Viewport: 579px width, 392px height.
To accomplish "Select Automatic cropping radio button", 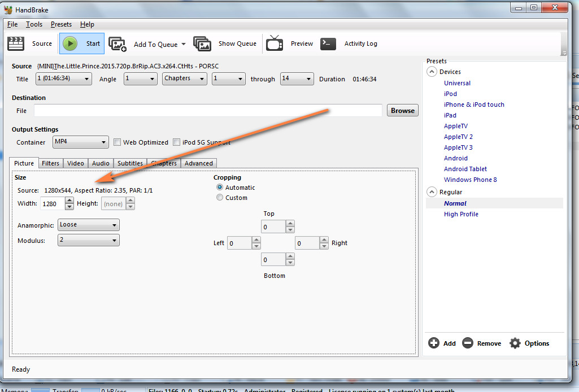I will tap(220, 187).
